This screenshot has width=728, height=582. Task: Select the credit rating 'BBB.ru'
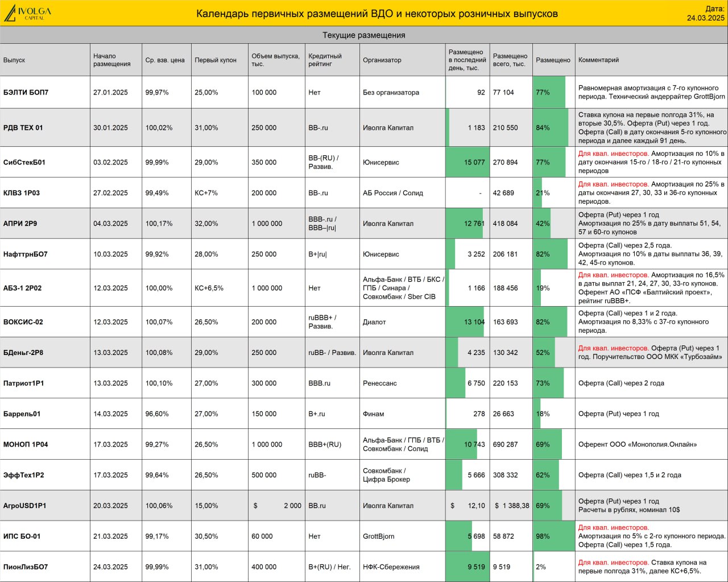pos(320,383)
